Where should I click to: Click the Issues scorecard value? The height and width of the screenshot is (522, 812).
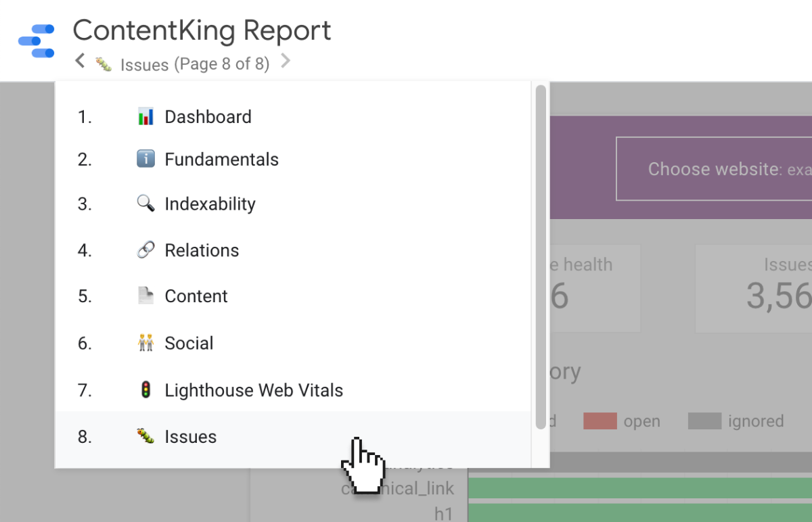[778, 295]
